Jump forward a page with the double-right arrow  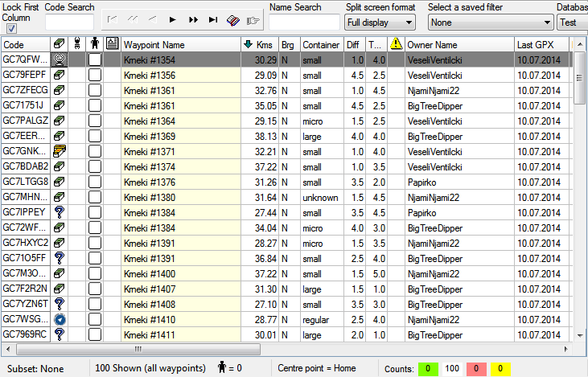(193, 20)
